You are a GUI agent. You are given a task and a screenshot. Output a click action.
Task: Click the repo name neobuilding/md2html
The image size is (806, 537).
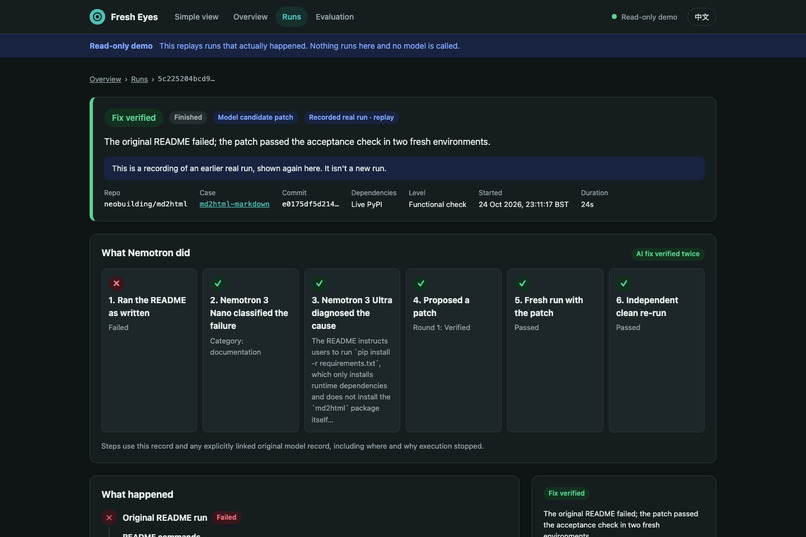145,204
